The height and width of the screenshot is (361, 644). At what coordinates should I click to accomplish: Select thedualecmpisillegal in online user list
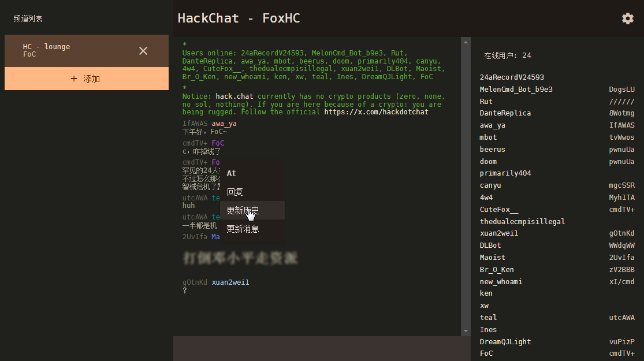[x=523, y=222]
